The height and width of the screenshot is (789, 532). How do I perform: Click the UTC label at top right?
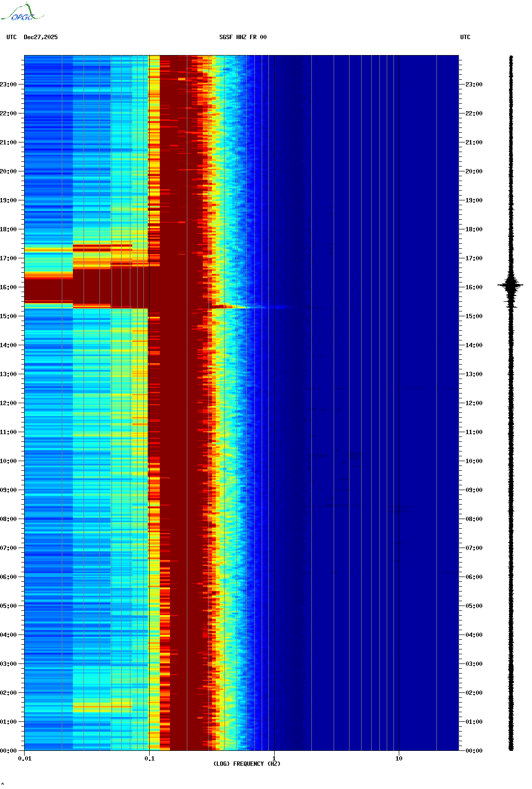tap(465, 37)
